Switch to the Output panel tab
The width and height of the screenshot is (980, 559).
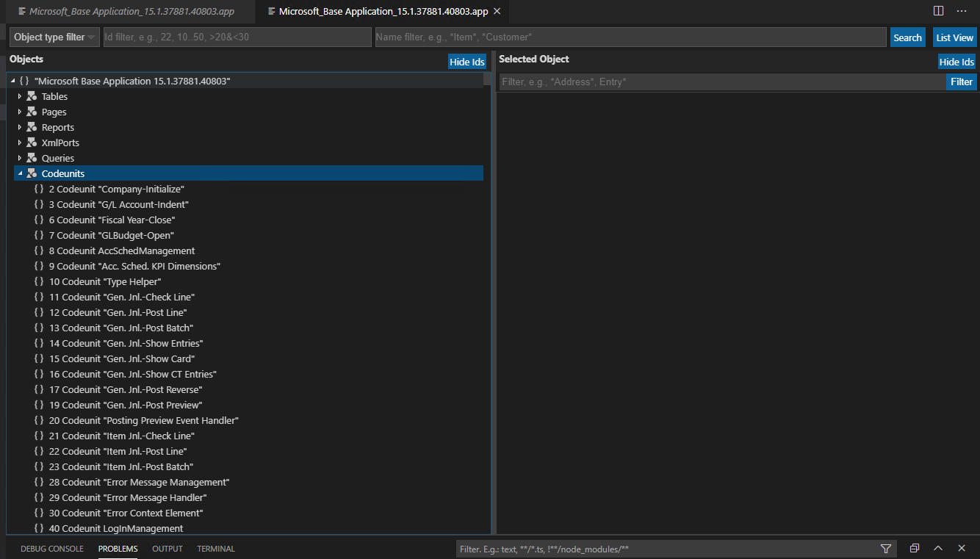point(167,549)
